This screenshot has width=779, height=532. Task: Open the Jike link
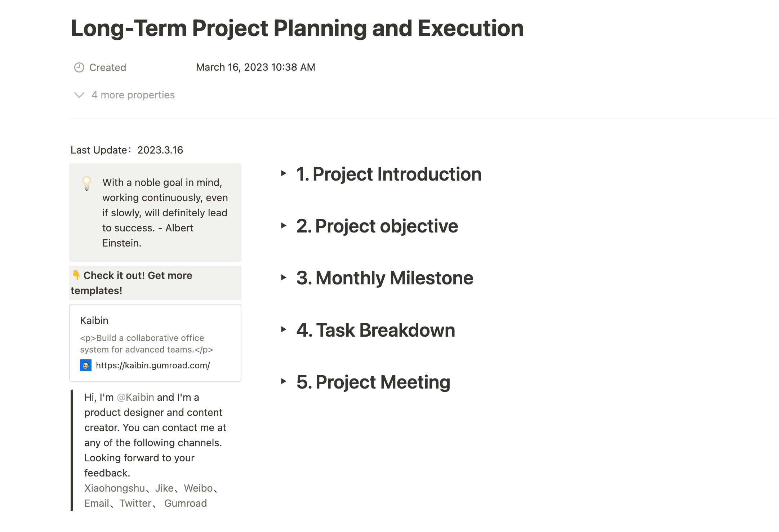tap(164, 488)
